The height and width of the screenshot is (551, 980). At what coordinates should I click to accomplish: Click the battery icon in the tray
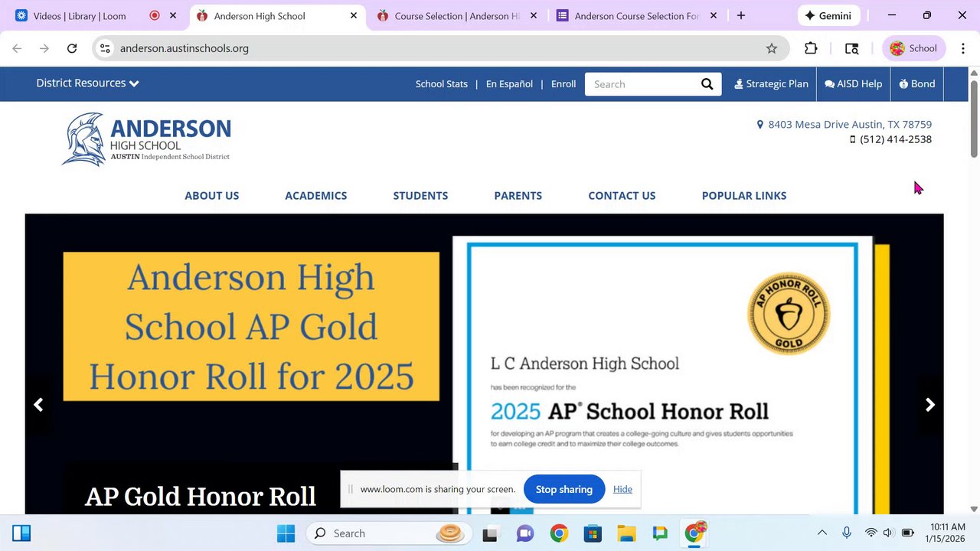908,533
